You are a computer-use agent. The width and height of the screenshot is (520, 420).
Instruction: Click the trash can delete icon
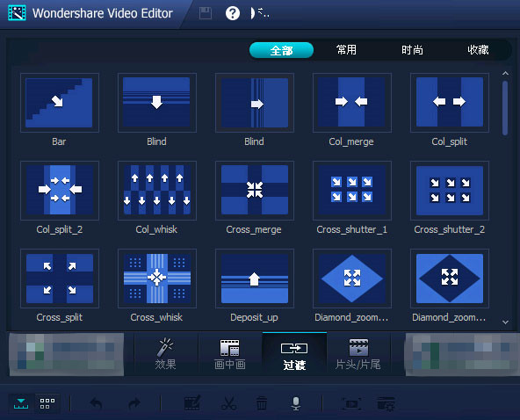coord(262,403)
